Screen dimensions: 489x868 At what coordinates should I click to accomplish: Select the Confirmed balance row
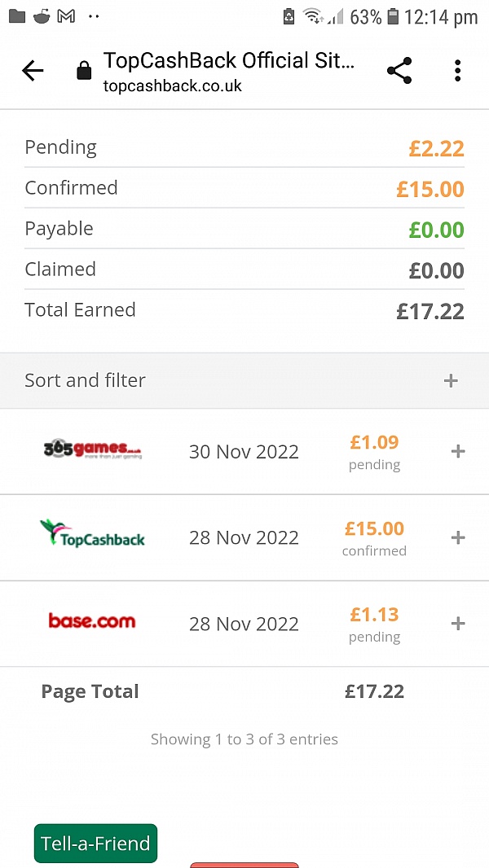[244, 188]
